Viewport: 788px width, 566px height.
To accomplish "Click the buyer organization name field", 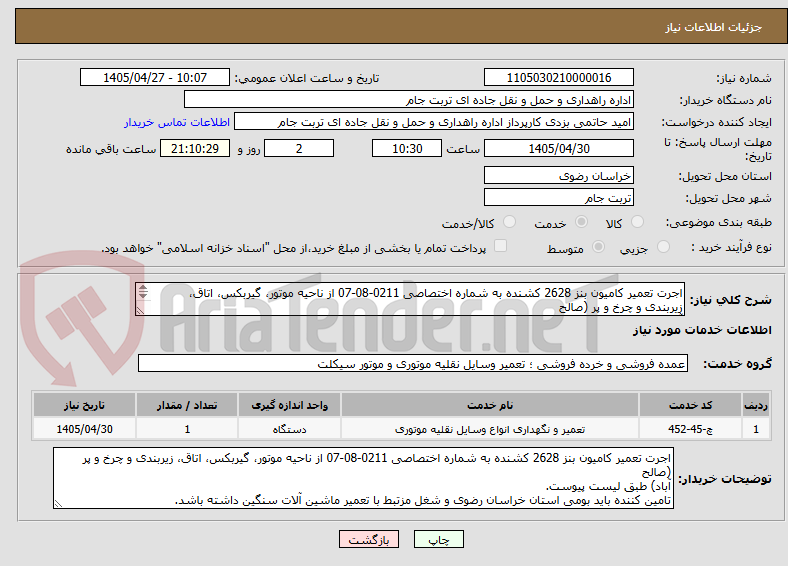I will click(x=409, y=100).
